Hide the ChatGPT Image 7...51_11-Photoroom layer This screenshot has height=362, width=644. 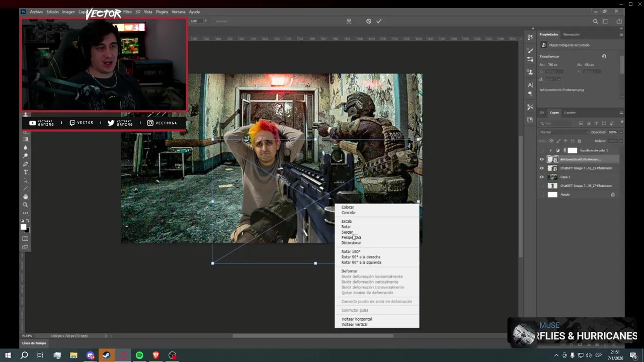click(x=542, y=168)
